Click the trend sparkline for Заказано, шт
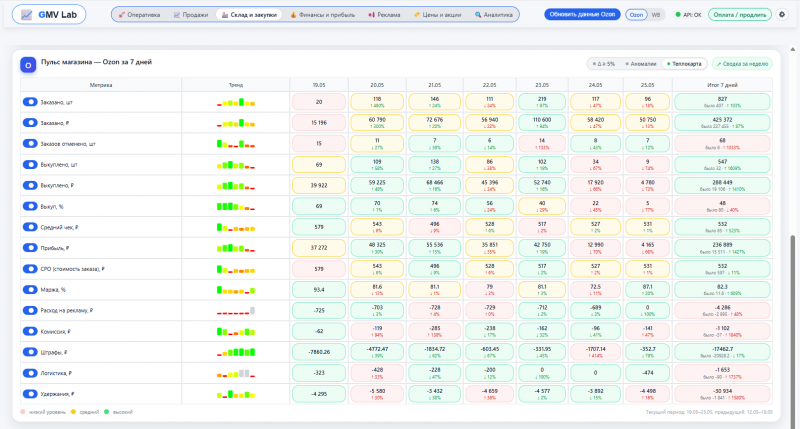This screenshot has width=800, height=429. [x=236, y=102]
